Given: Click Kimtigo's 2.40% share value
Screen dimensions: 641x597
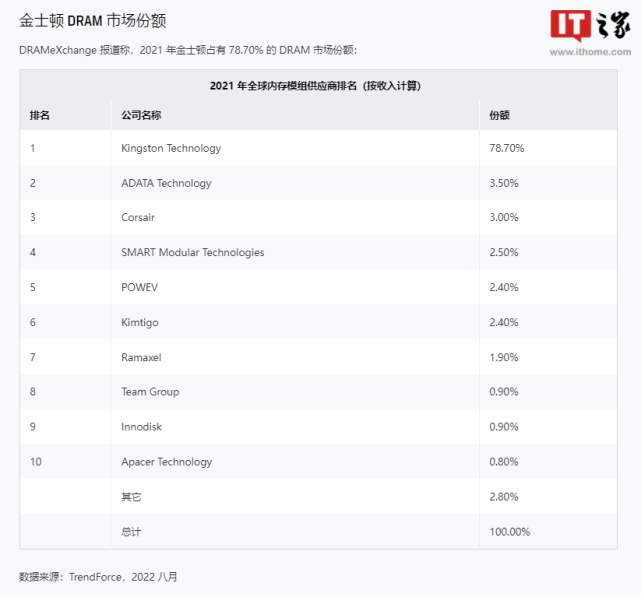Looking at the screenshot, I should point(504,323).
